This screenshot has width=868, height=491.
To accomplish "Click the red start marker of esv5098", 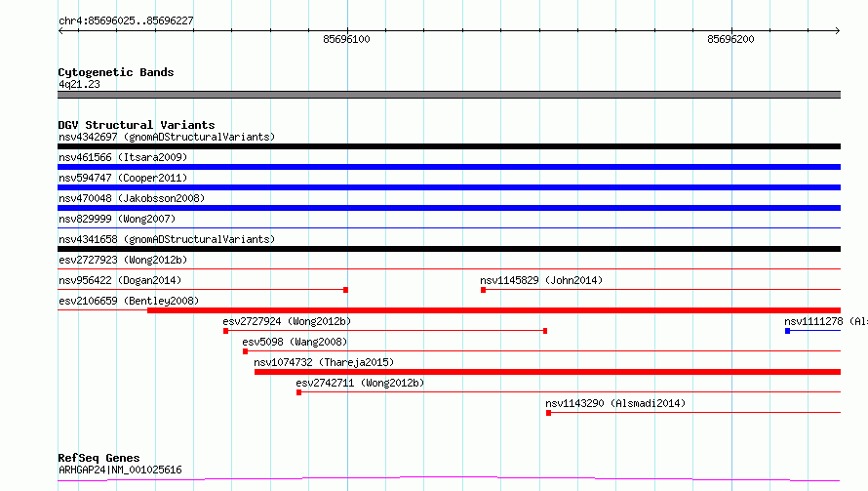I will click(x=245, y=351).
